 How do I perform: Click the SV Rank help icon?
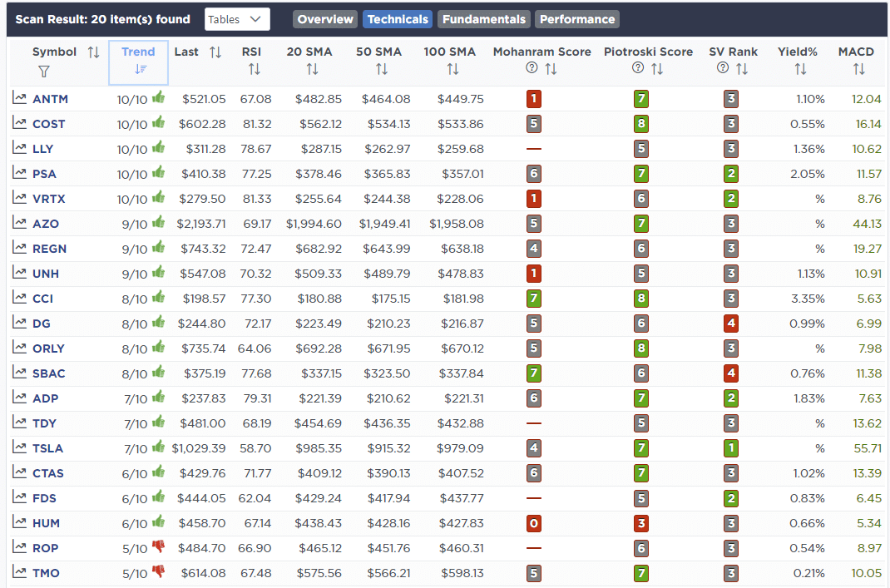click(x=722, y=69)
